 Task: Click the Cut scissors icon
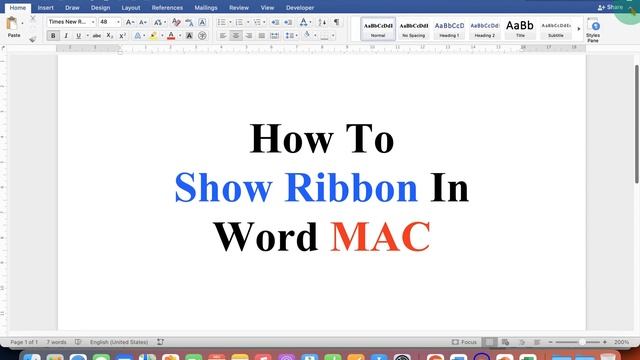33,19
